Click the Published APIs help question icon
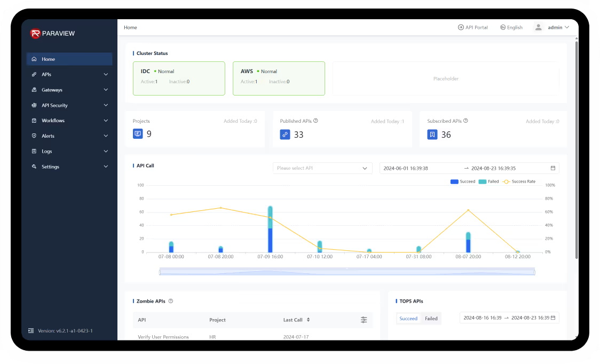The width and height of the screenshot is (600, 364). tap(316, 121)
